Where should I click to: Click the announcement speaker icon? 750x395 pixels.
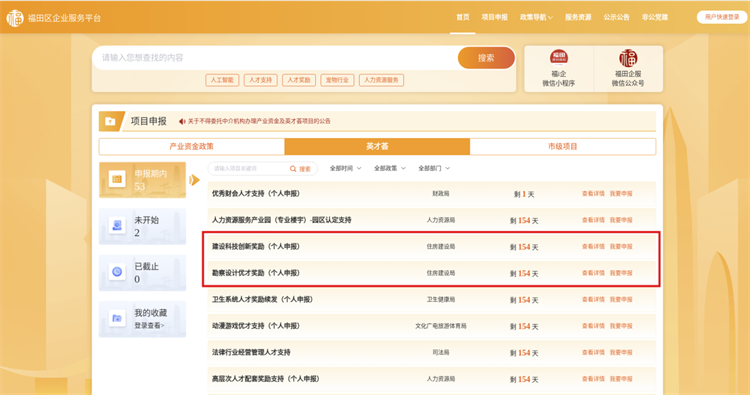click(182, 121)
